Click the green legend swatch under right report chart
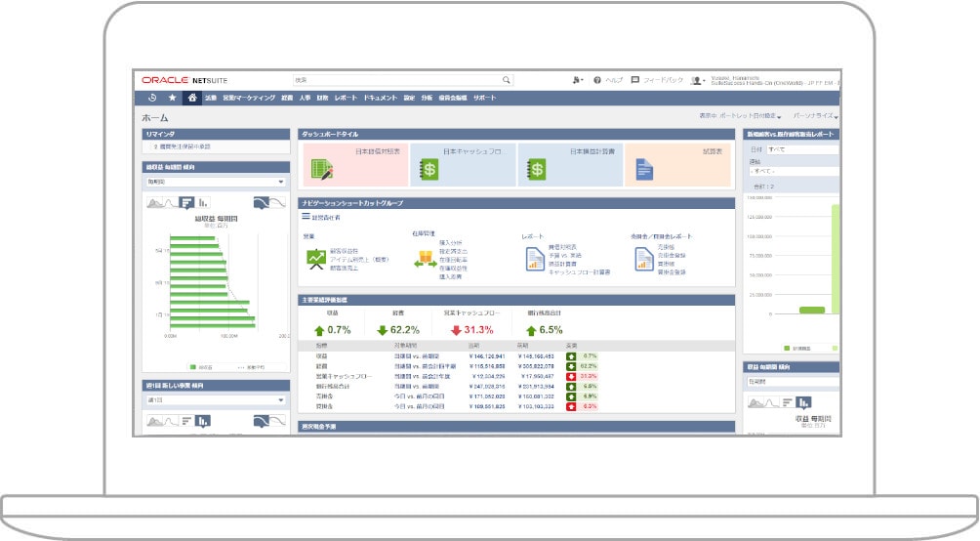Image resolution: width=980 pixels, height=541 pixels. pyautogui.click(x=787, y=348)
